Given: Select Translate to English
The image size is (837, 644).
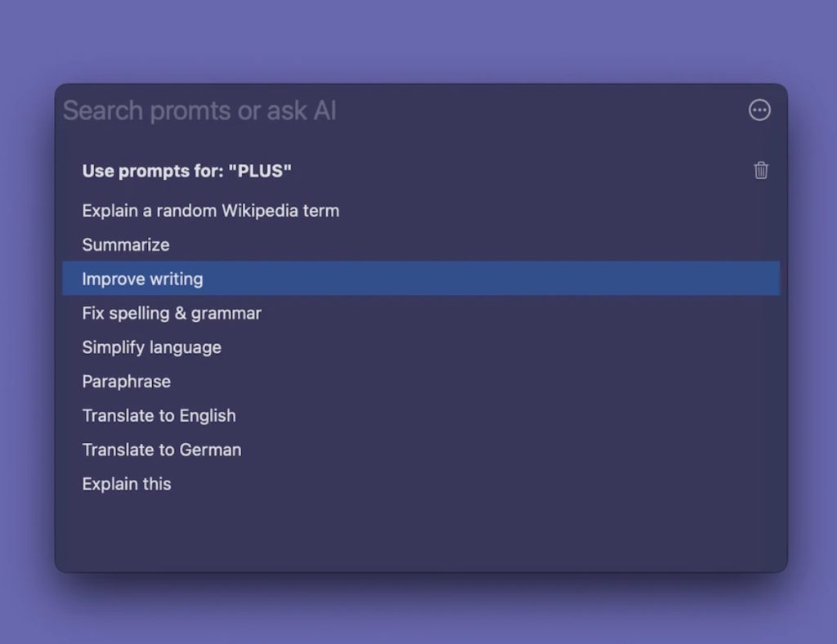Looking at the screenshot, I should click(159, 416).
